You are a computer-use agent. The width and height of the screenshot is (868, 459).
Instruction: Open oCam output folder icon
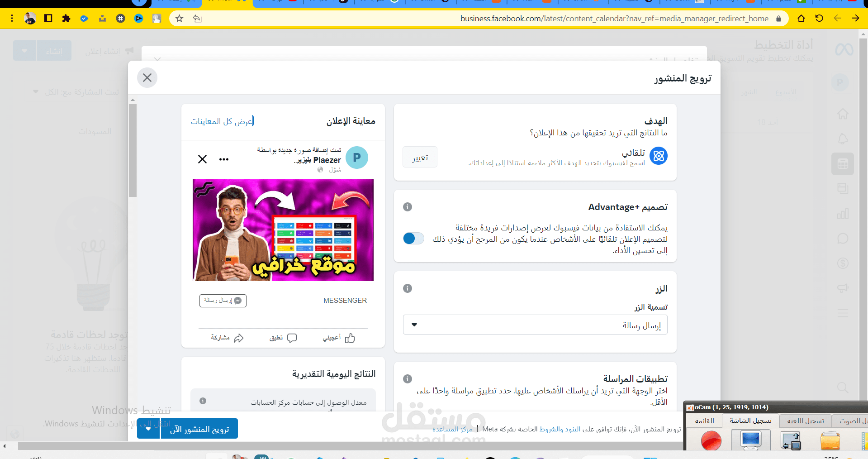click(830, 440)
